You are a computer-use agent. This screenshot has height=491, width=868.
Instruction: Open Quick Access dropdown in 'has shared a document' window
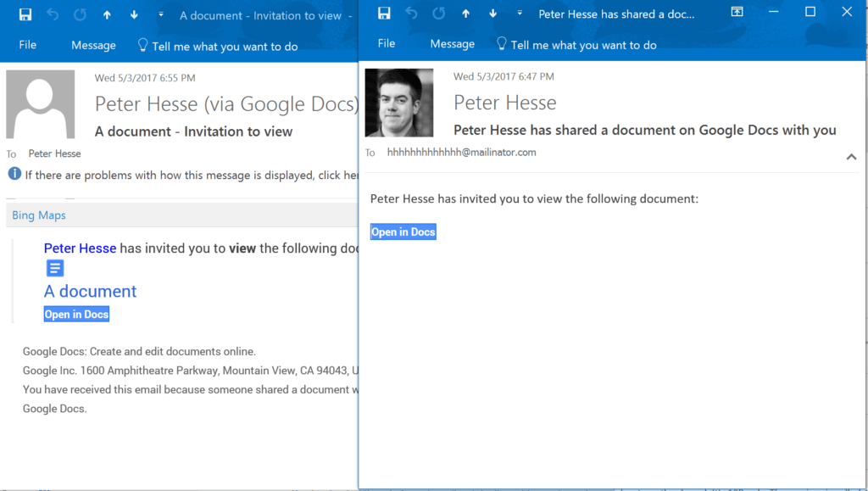coord(520,13)
